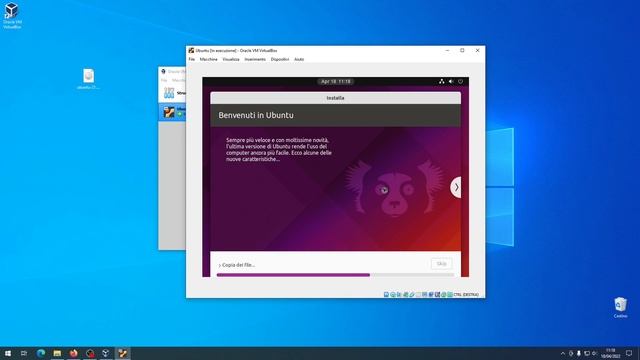Open the Dispositivi menu
This screenshot has height=360, width=640.
click(x=280, y=59)
